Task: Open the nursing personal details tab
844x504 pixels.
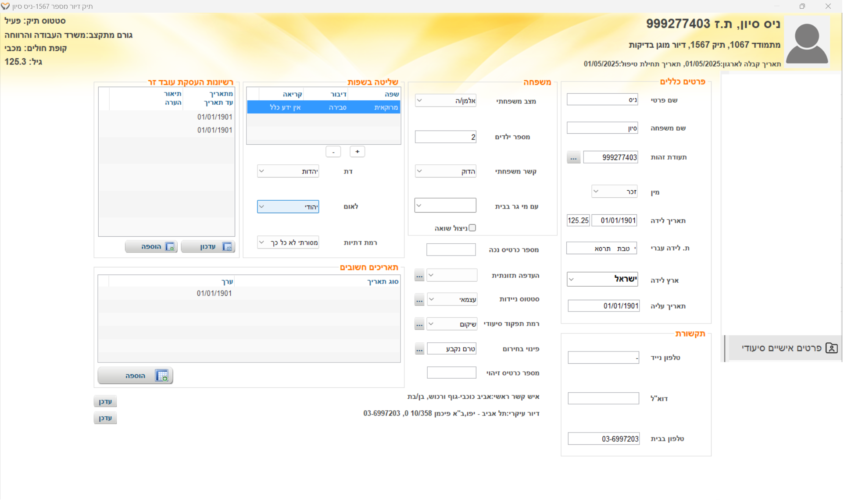Action: click(783, 348)
